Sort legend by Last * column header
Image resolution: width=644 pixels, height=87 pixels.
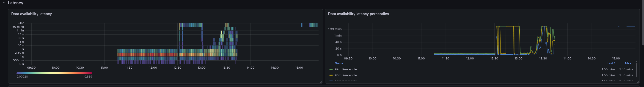click(x=611, y=63)
